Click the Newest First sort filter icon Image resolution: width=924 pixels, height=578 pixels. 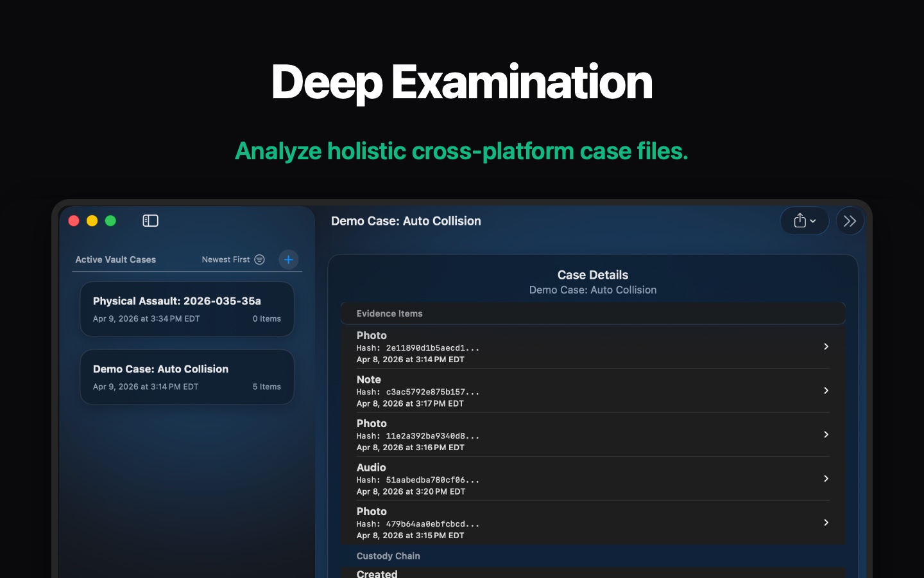pyautogui.click(x=259, y=259)
